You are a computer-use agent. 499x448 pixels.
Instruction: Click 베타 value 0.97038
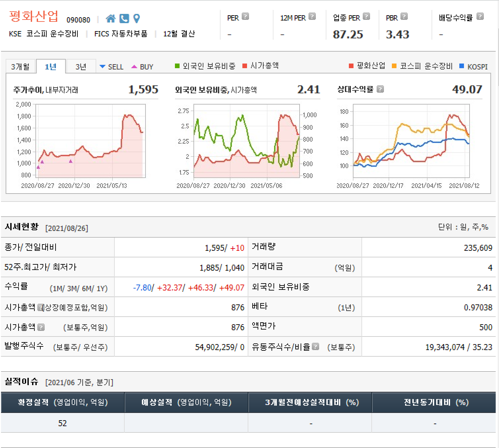pyautogui.click(x=478, y=307)
